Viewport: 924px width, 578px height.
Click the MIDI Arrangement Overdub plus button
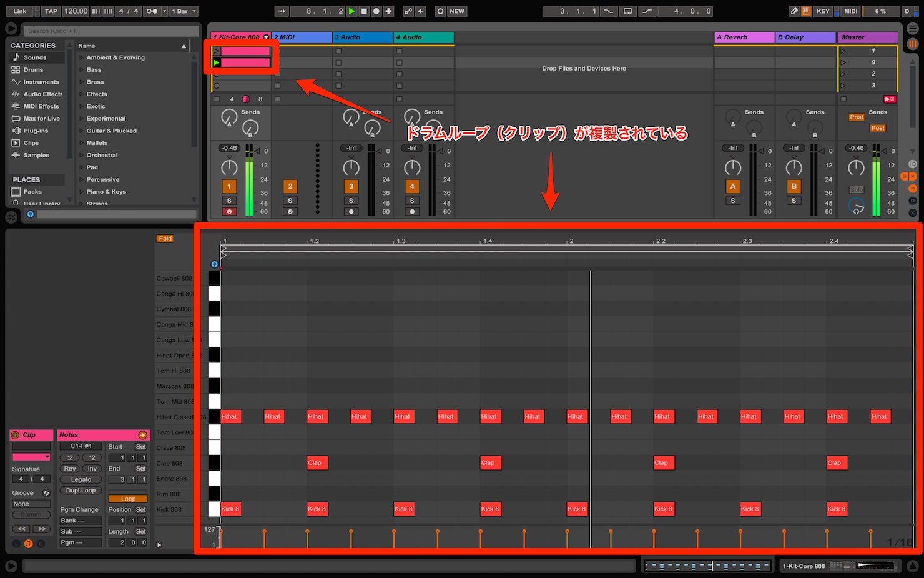point(388,11)
